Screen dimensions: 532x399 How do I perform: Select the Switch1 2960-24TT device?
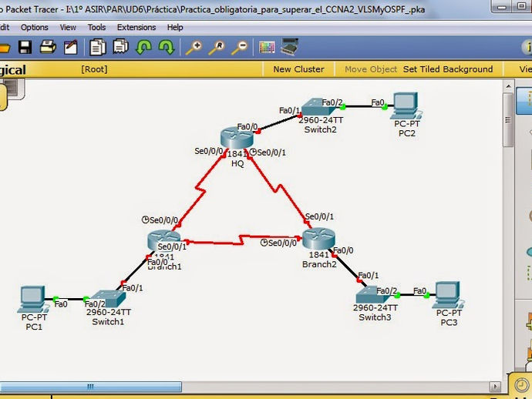tap(109, 298)
